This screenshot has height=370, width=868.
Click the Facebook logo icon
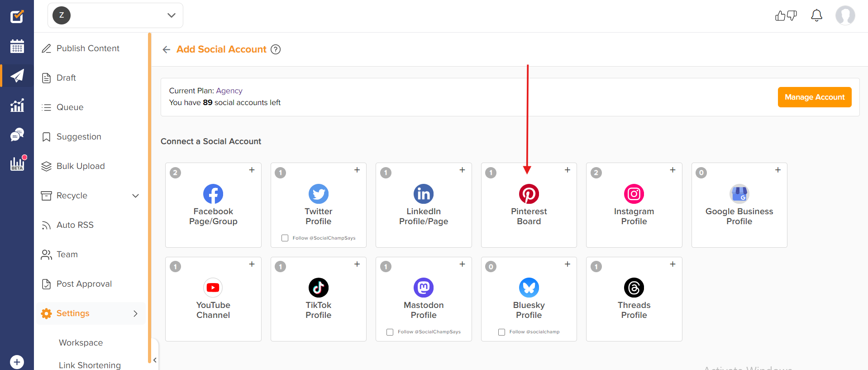coord(213,194)
